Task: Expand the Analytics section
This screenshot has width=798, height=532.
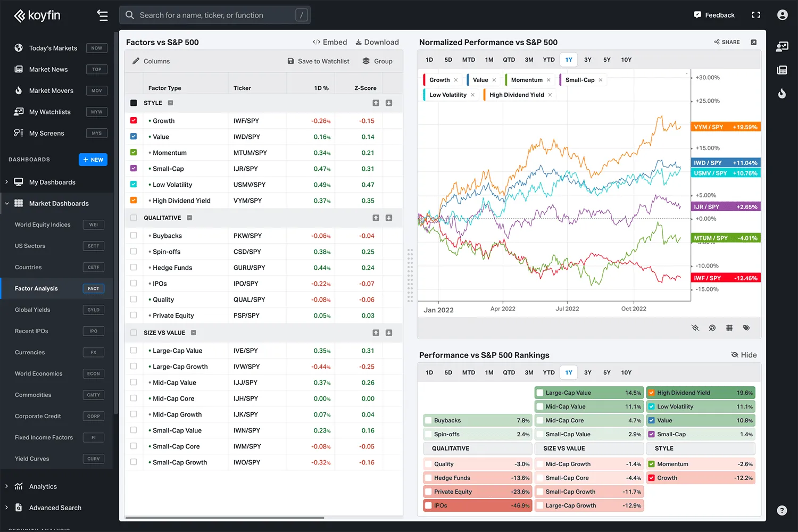Action: tap(6, 486)
